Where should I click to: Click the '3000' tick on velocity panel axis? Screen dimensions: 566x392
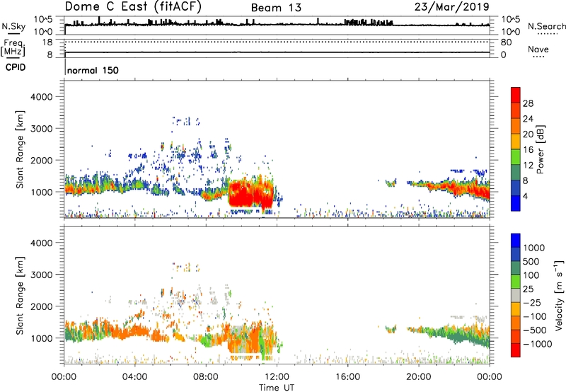42,275
